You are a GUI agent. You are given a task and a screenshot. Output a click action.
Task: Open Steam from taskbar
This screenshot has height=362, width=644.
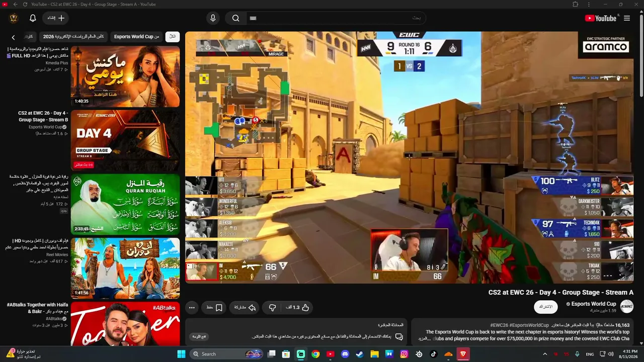pos(360,354)
